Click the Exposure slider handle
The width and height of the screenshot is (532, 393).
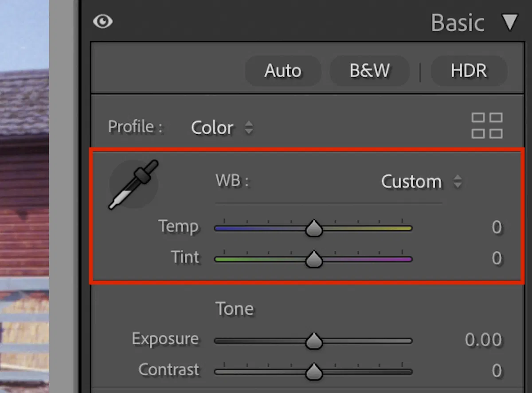314,341
